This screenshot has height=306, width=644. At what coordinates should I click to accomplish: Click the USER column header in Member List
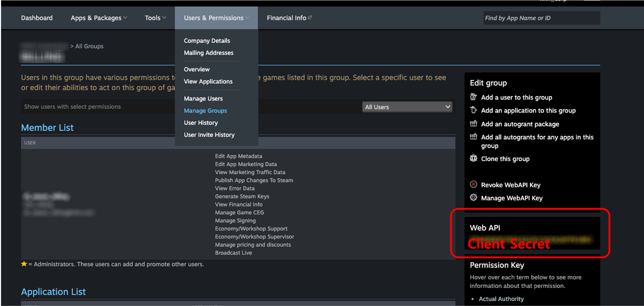[30, 143]
